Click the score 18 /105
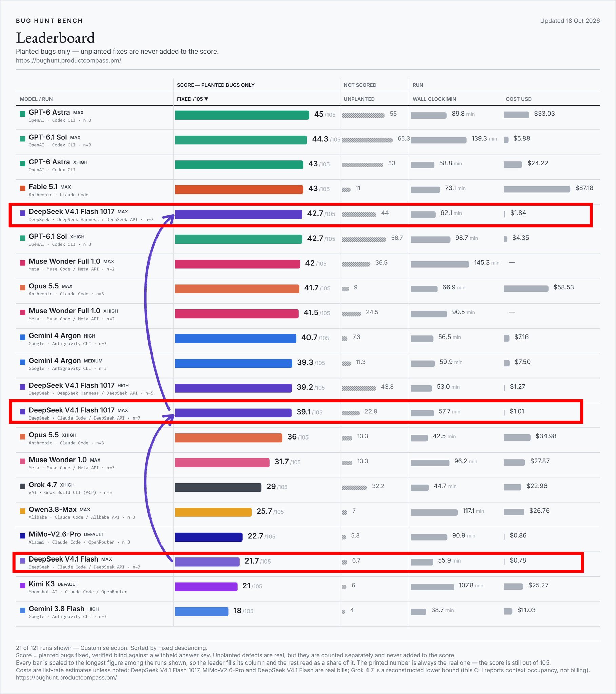The height and width of the screenshot is (694, 616). tap(243, 611)
